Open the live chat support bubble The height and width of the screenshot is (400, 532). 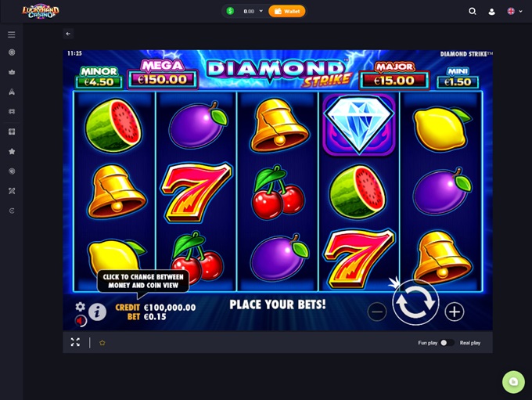pos(513,382)
